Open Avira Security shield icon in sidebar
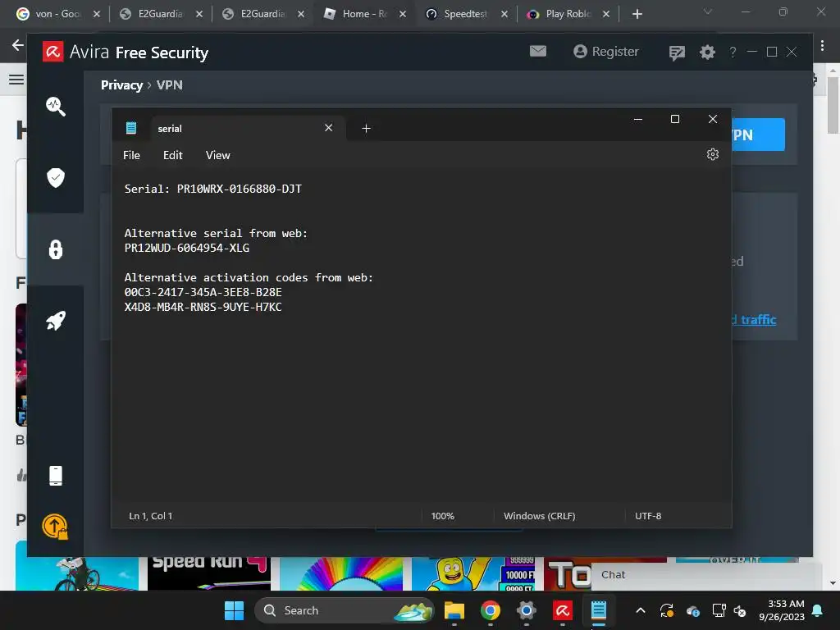 [56, 177]
